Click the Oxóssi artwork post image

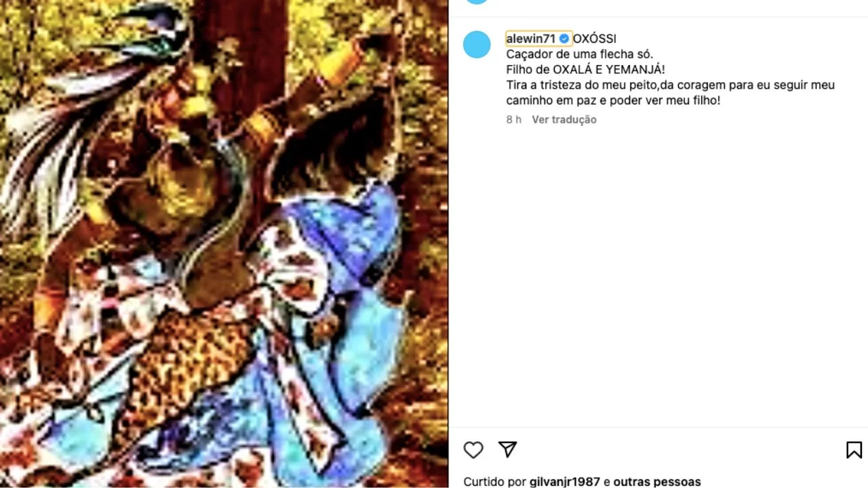click(x=224, y=244)
